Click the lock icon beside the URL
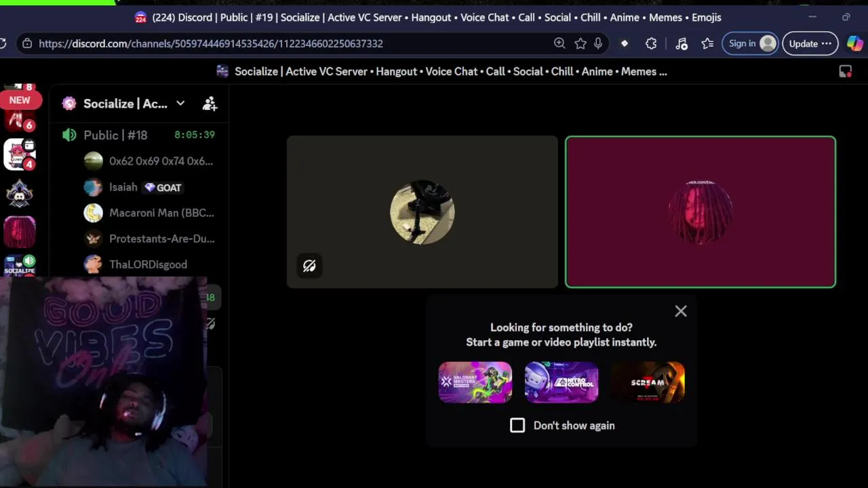 pyautogui.click(x=26, y=43)
